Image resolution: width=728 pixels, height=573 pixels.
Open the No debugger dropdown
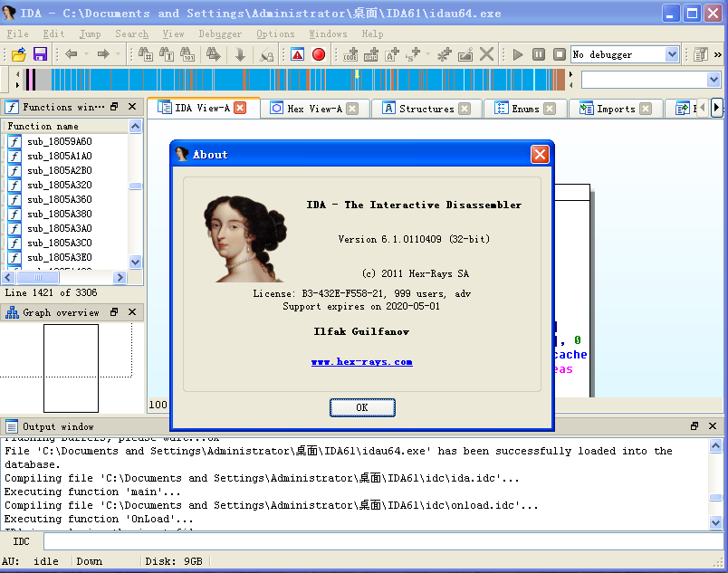point(672,54)
